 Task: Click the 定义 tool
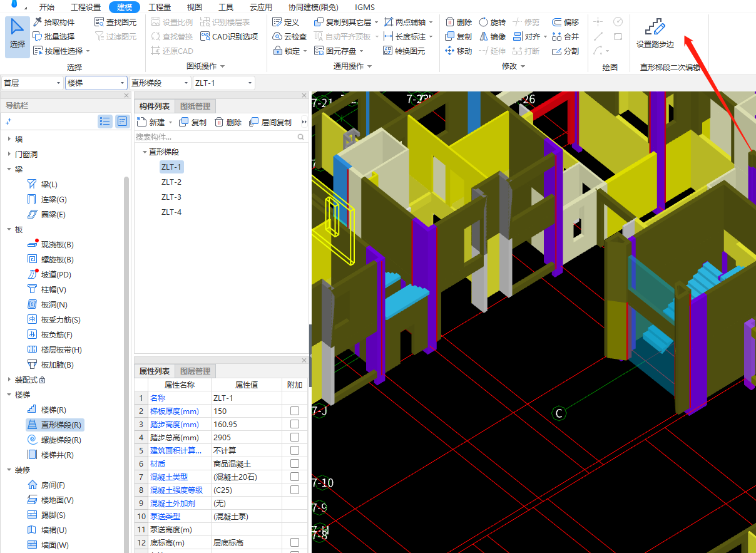pos(286,22)
